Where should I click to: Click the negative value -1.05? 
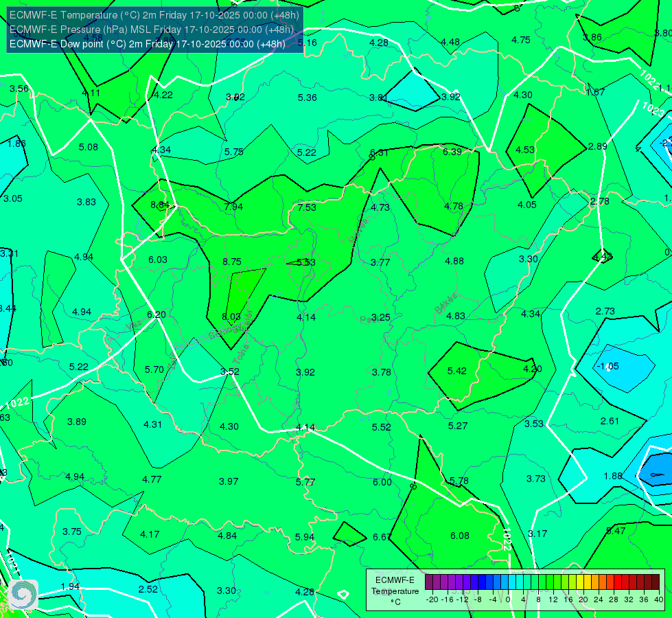[607, 366]
